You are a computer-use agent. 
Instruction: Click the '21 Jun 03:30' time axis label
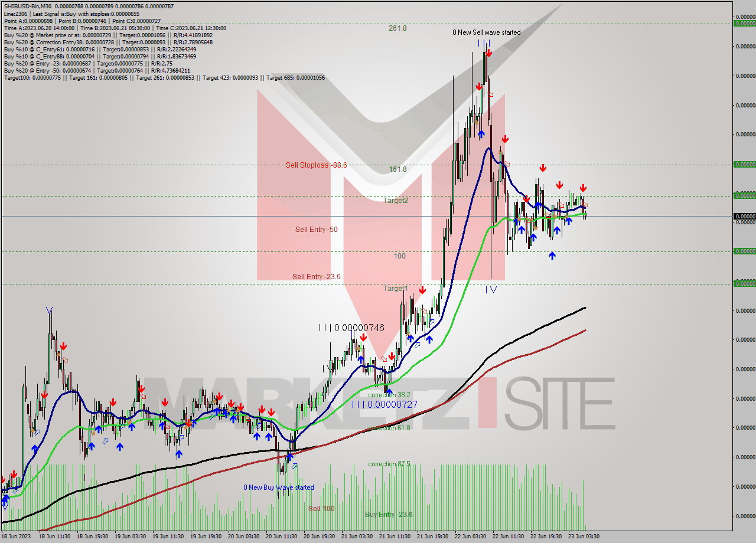point(357,537)
